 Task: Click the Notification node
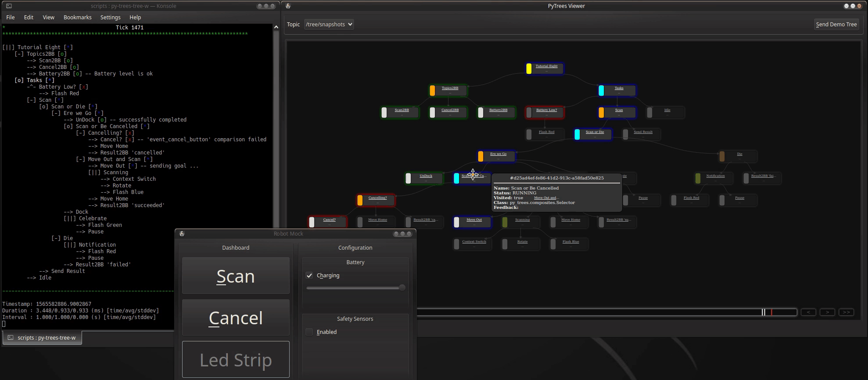(714, 178)
